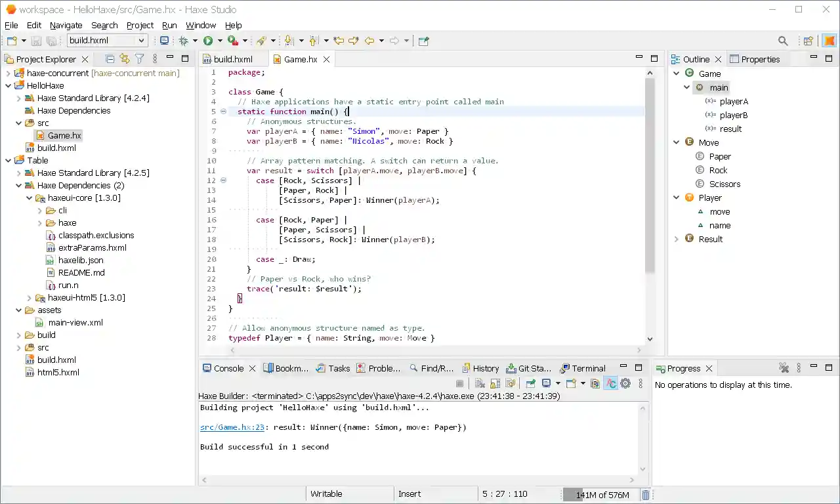The width and height of the screenshot is (840, 504).
Task: Expand the Result node in Outline
Action: [676, 240]
